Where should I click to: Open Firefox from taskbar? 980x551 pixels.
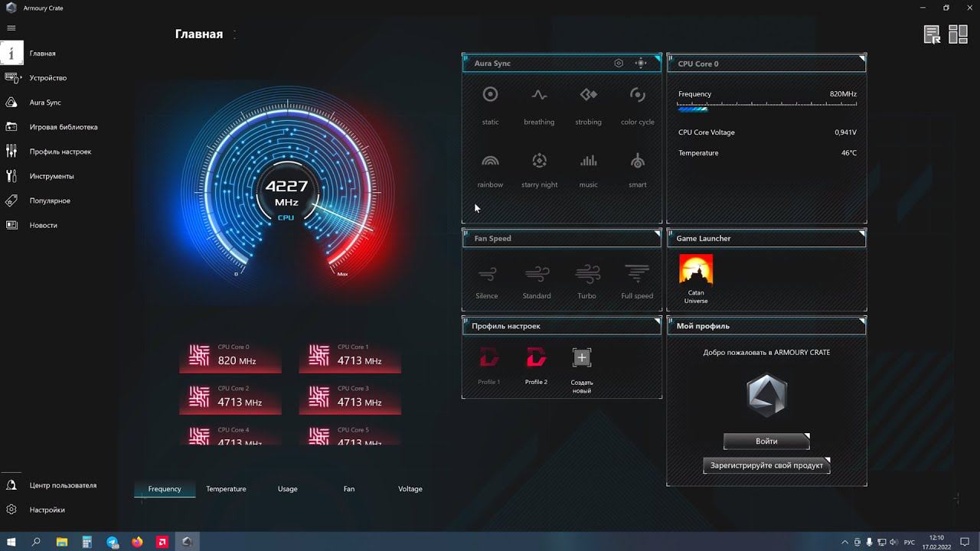pyautogui.click(x=137, y=542)
